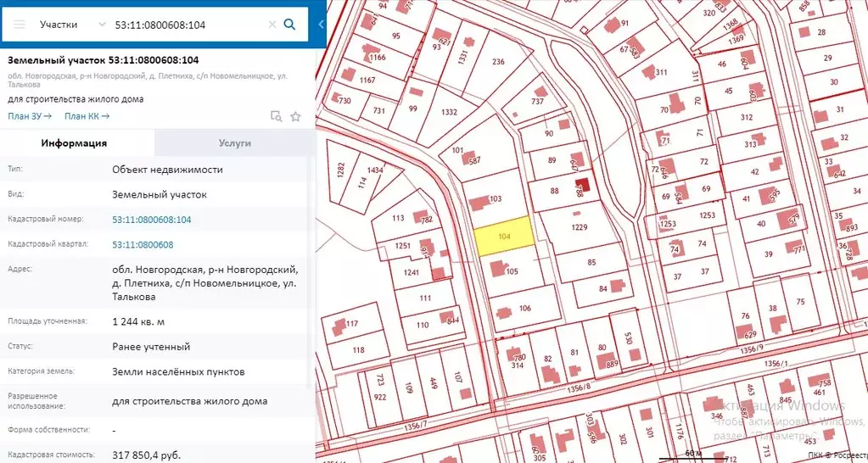Click parcel 1282 on the map
Image resolution: width=868 pixels, height=463 pixels.
(x=340, y=171)
